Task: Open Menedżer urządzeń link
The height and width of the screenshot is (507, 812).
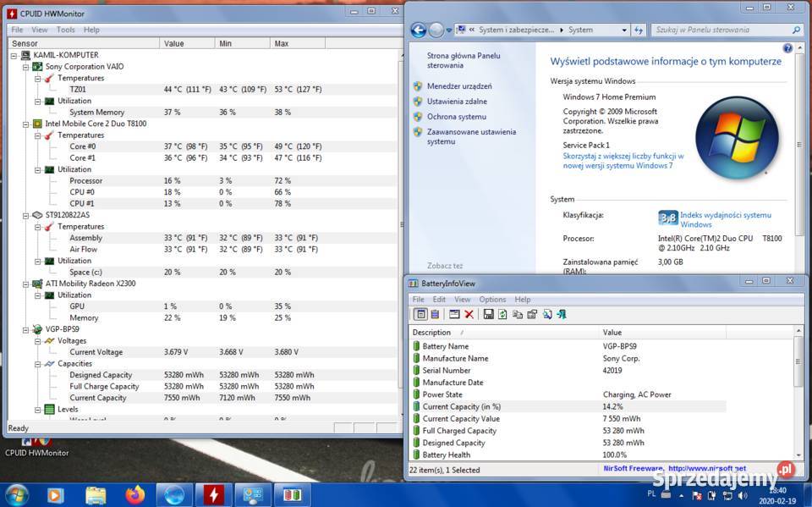Action: click(459, 86)
